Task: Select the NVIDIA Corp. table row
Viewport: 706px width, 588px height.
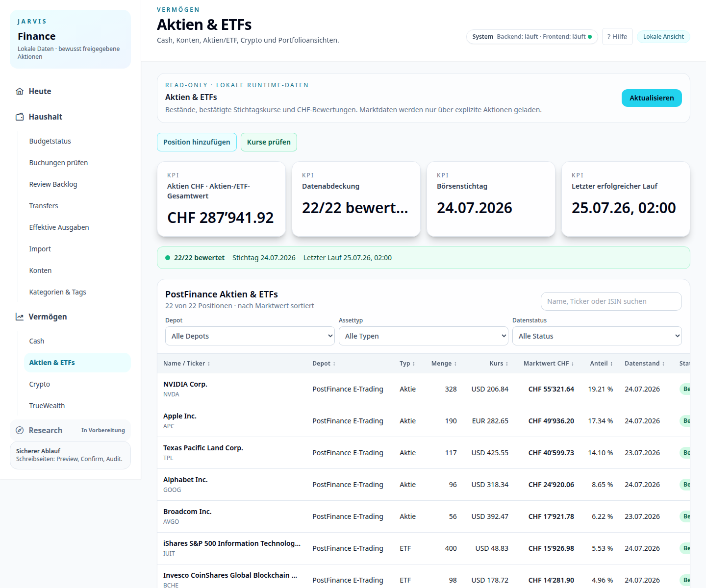Action: 424,389
